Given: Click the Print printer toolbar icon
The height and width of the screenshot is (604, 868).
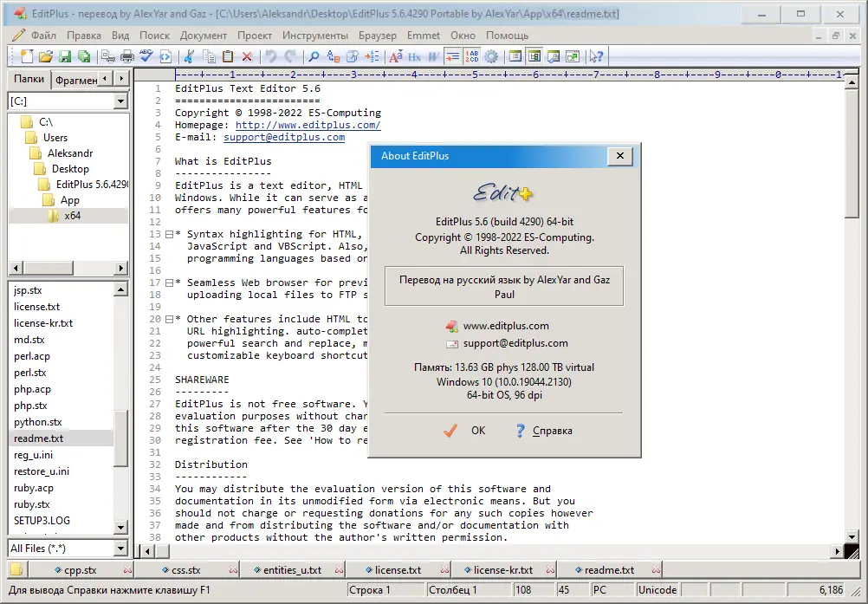Looking at the screenshot, I should click(x=127, y=56).
